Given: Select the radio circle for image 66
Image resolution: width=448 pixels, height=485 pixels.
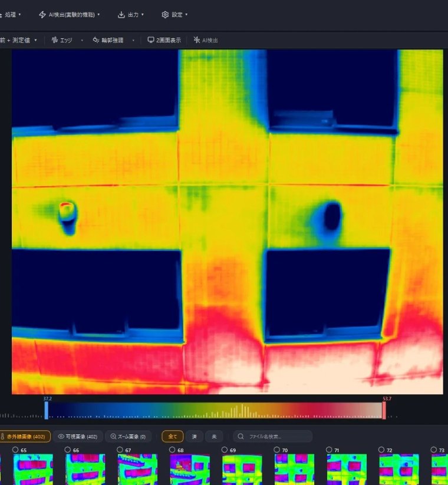Looking at the screenshot, I should click(x=67, y=450).
